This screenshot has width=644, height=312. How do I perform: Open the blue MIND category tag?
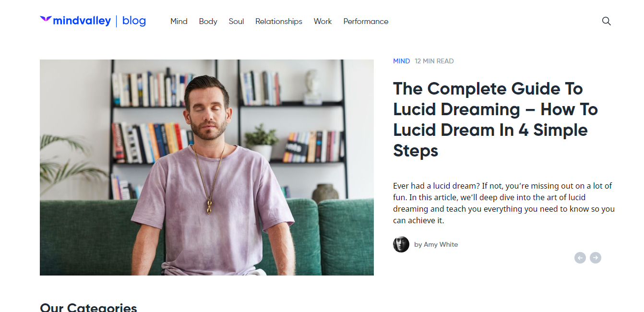point(402,61)
